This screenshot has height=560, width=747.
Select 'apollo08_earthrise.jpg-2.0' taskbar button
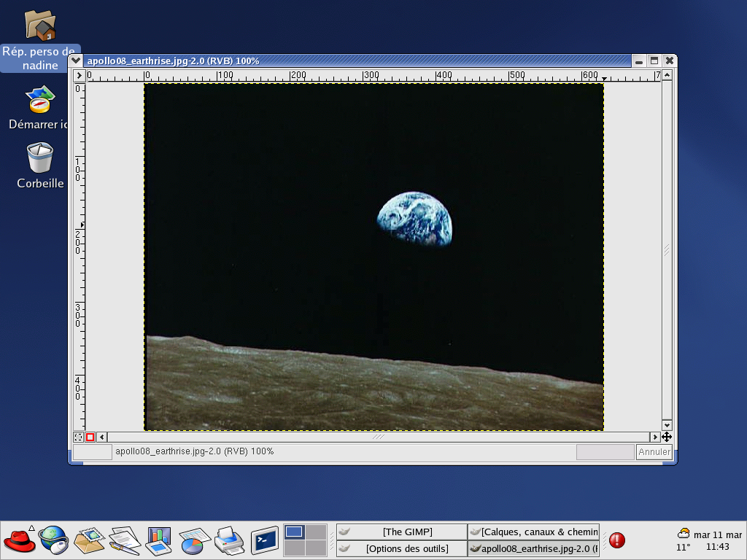click(x=533, y=548)
